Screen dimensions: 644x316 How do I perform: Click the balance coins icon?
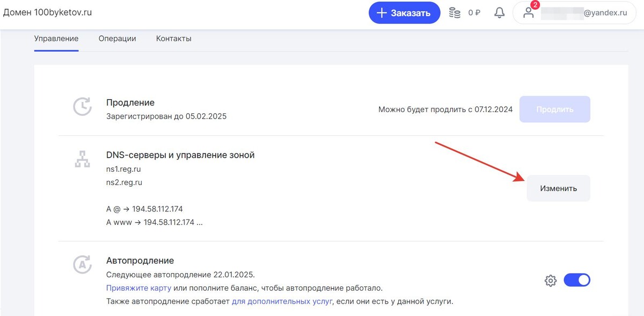(x=455, y=13)
